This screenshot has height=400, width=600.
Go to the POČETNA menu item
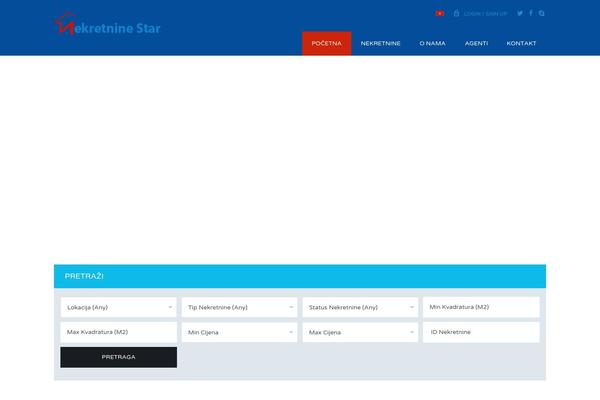coord(326,43)
